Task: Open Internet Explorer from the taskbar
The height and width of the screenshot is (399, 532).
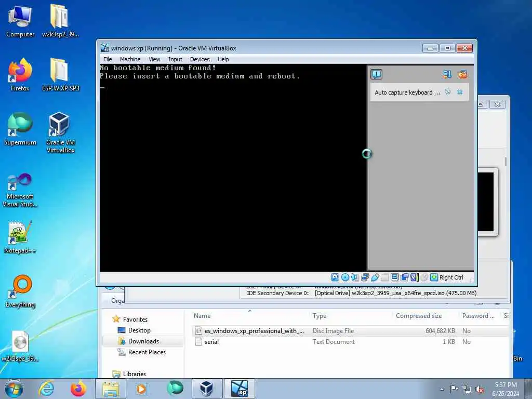Action: (x=46, y=389)
